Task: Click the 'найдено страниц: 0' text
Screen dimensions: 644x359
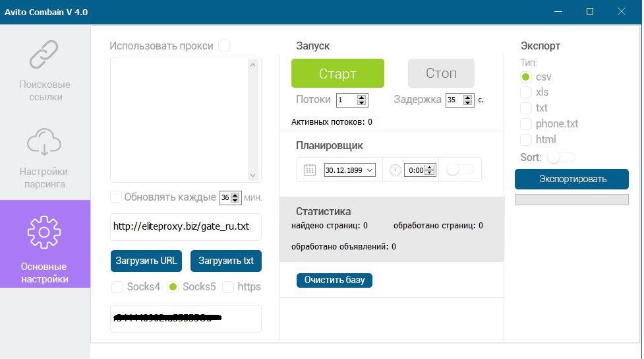Action: 330,225
